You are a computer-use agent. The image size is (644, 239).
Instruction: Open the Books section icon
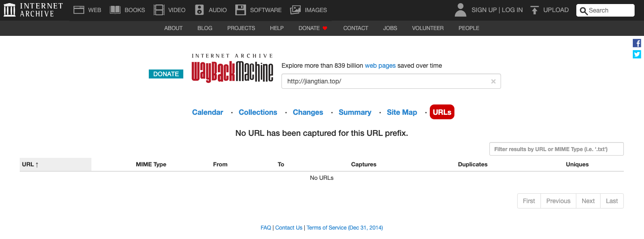[x=115, y=10]
